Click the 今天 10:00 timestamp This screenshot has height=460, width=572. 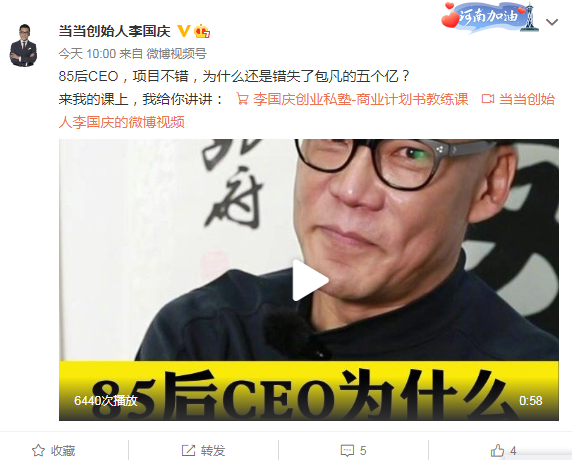[x=87, y=54]
